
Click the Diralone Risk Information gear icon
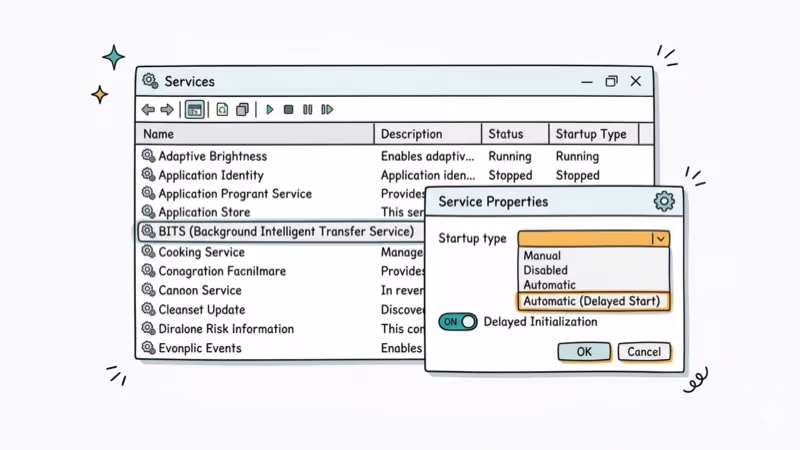[148, 328]
